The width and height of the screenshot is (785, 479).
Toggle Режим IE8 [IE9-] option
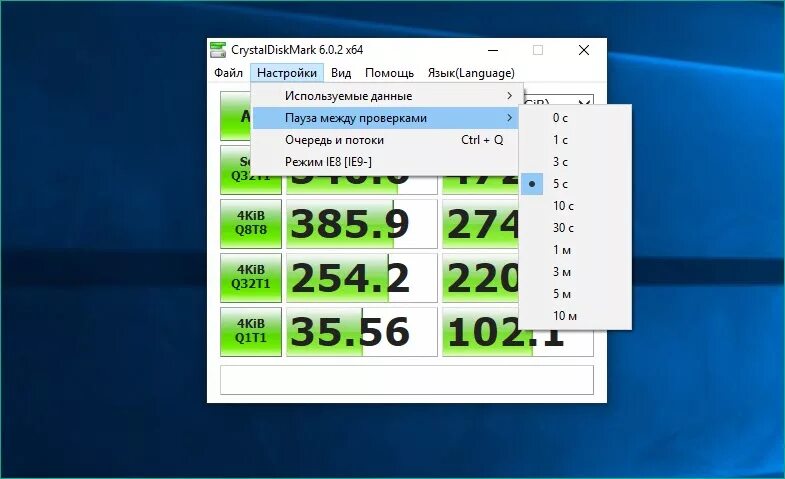[x=386, y=162]
